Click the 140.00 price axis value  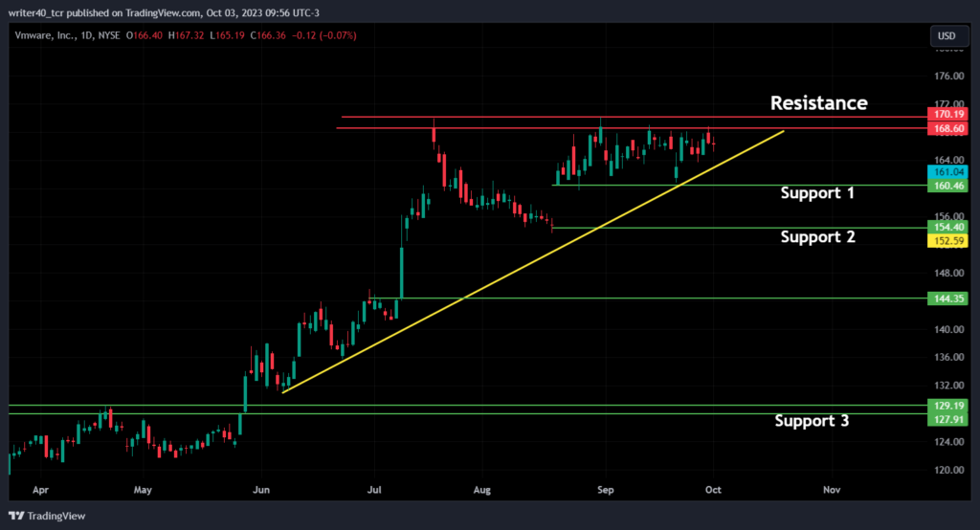click(x=948, y=329)
